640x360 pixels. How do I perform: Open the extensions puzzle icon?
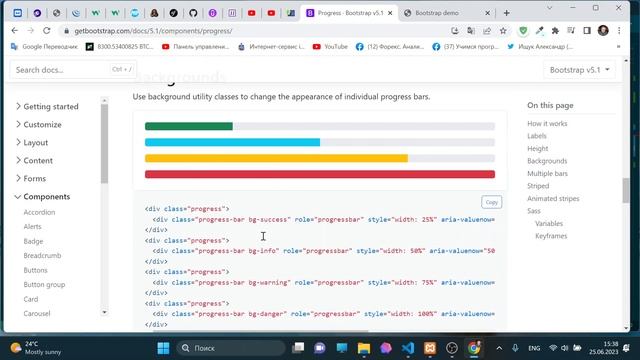[x=555, y=31]
